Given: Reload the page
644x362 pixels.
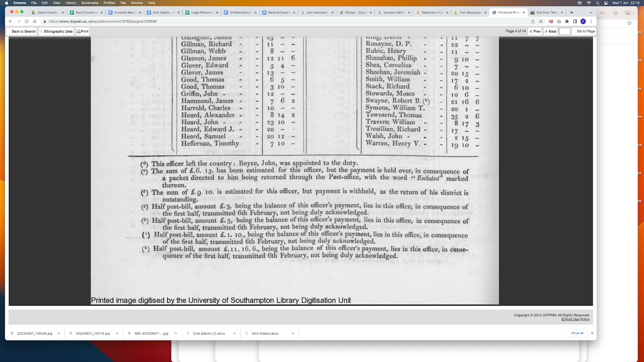Looking at the screenshot, I should click(x=27, y=21).
